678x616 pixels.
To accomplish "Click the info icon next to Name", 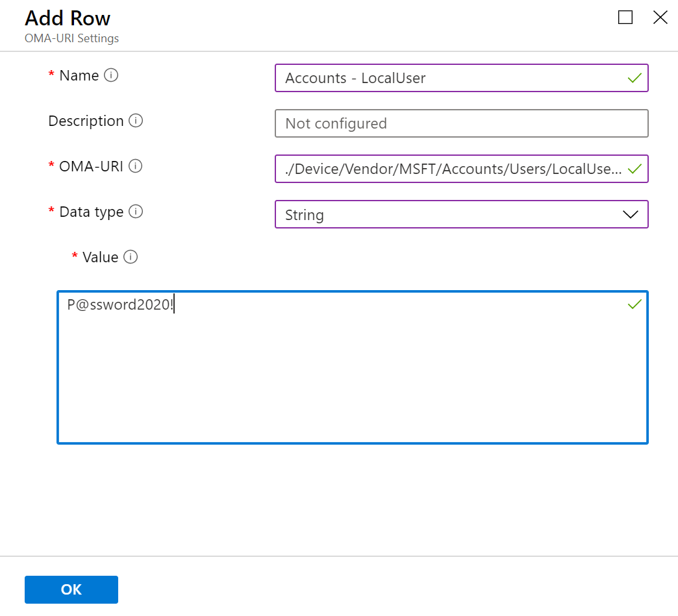I will pos(112,75).
